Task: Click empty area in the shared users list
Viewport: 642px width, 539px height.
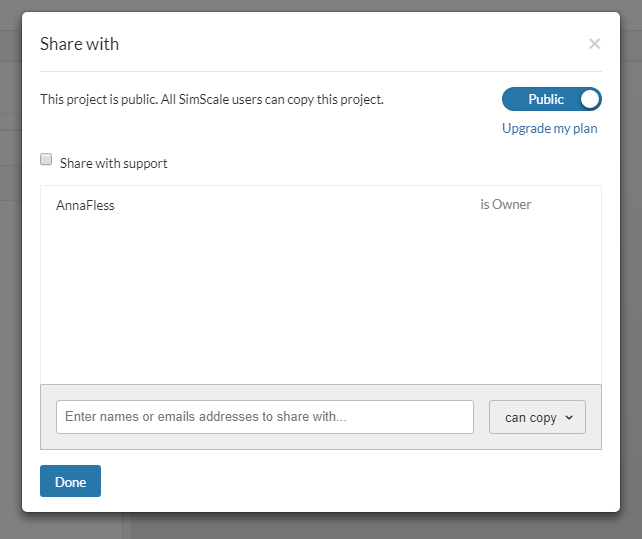Action: 320,300
